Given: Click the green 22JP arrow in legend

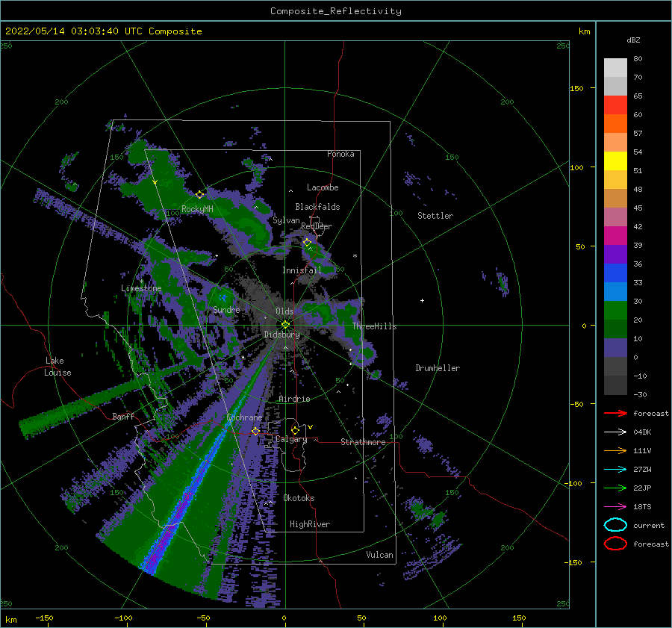Looking at the screenshot, I should click(615, 488).
